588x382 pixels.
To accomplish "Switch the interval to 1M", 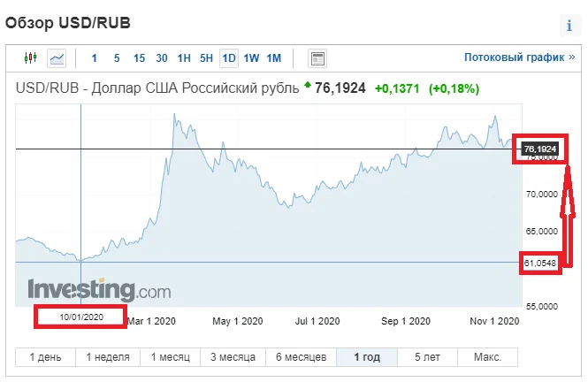I will pos(274,58).
